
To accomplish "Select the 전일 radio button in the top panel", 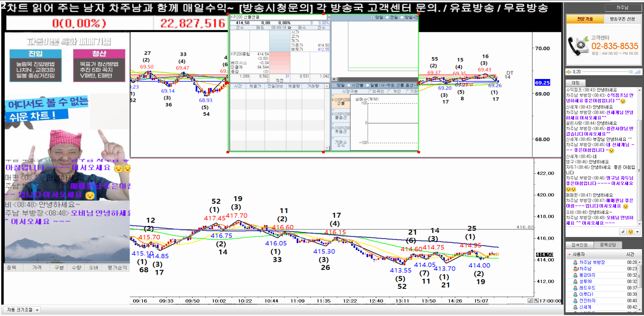I will pyautogui.click(x=387, y=17).
